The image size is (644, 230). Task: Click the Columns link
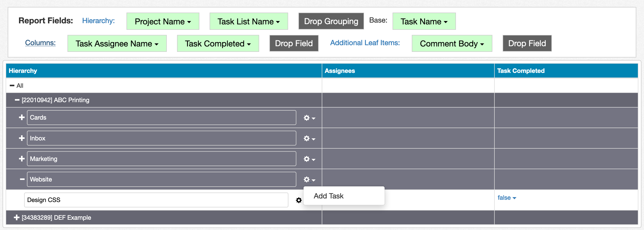40,43
